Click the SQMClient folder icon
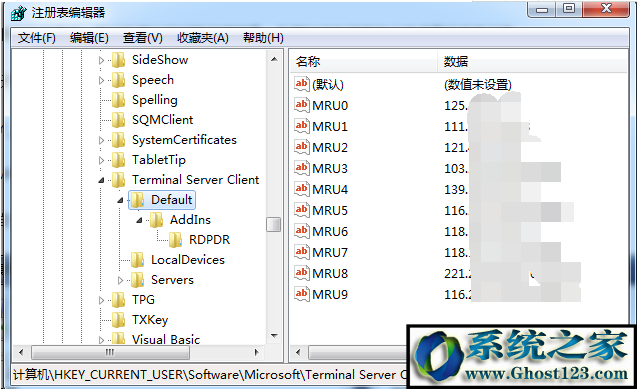637x389 pixels. 118,120
